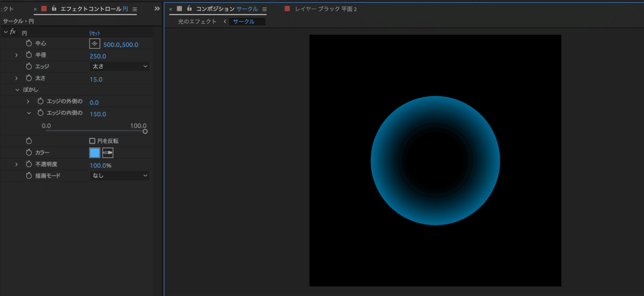Close the コンポジション サークル panel tab

(x=171, y=9)
